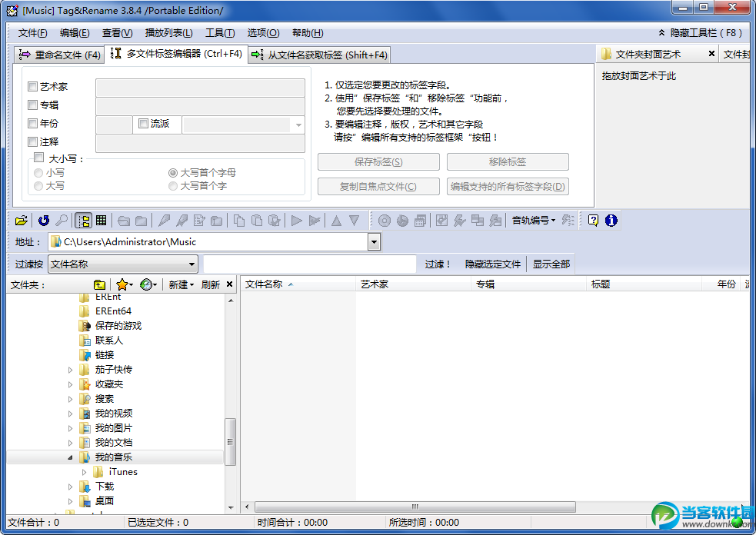This screenshot has height=535, width=756.
Task: Toggle the folder tree view toolbar icon
Action: point(83,221)
